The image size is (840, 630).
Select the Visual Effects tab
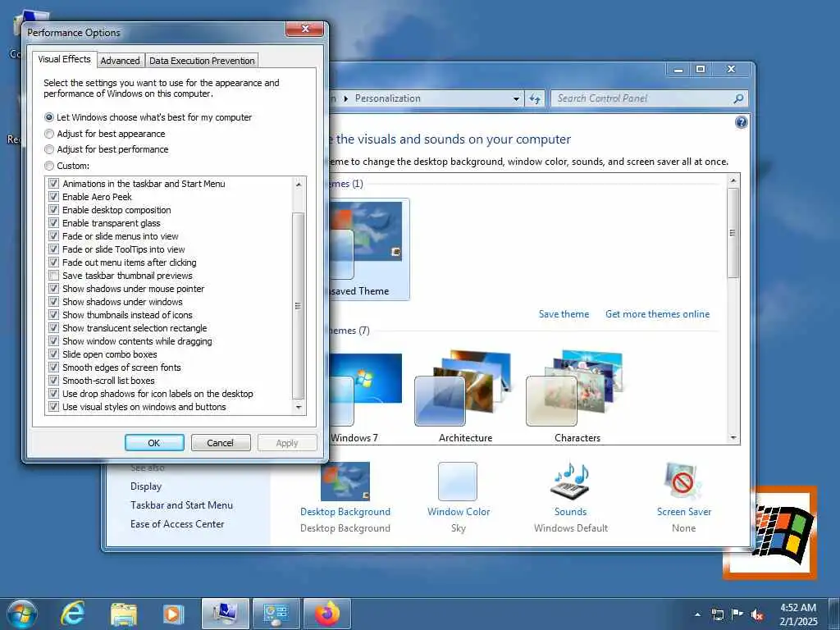64,59
